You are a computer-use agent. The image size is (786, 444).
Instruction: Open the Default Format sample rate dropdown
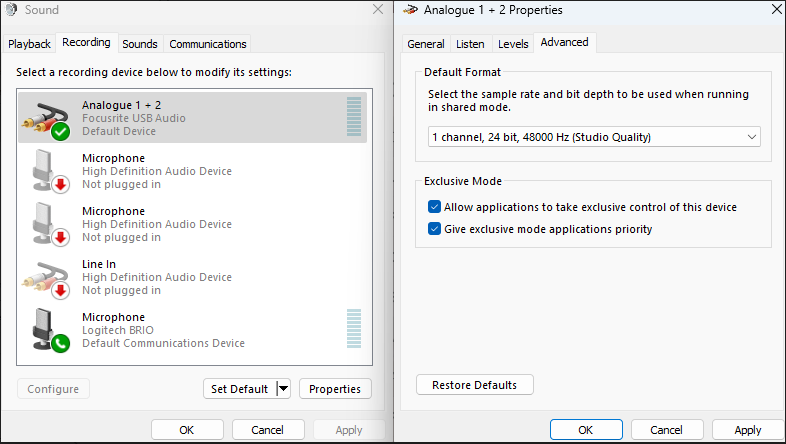coord(594,137)
